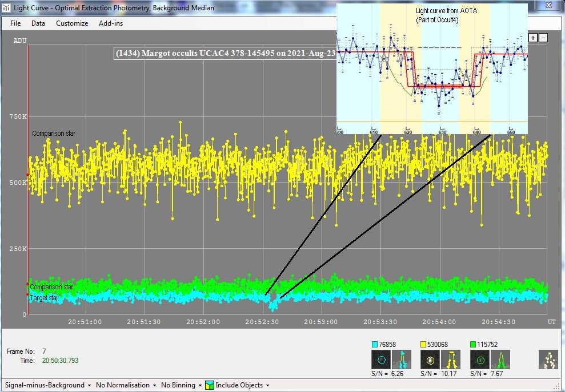Click the yellow comparison star aperture thumbnail
The height and width of the screenshot is (392, 565).
click(431, 359)
